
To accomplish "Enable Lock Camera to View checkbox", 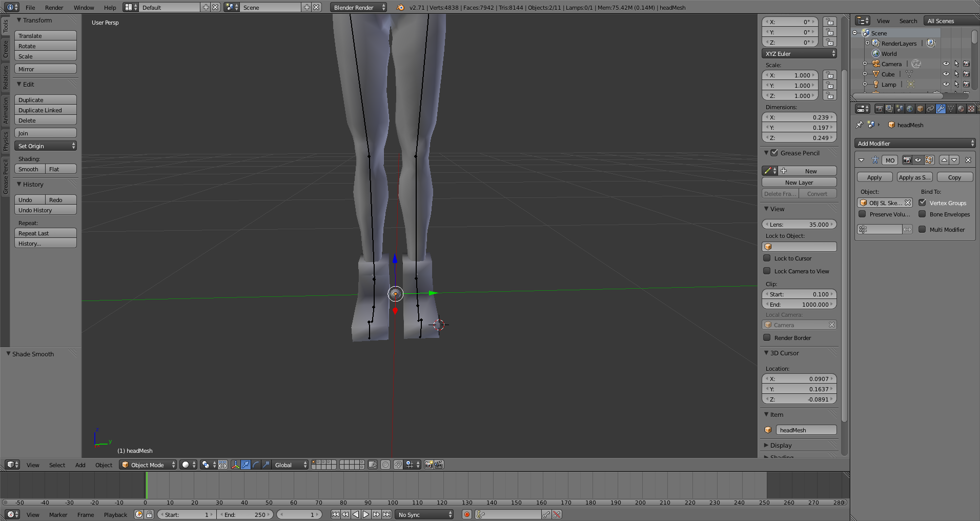I will coord(767,271).
